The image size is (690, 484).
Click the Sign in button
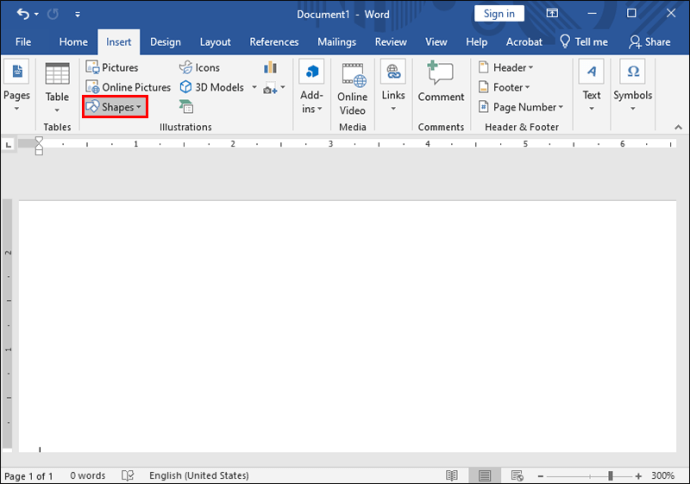(499, 14)
